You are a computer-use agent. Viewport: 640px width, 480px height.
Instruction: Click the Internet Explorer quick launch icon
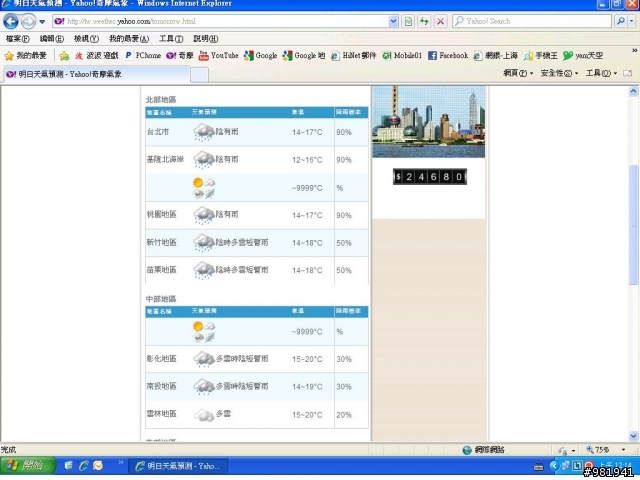84,465
